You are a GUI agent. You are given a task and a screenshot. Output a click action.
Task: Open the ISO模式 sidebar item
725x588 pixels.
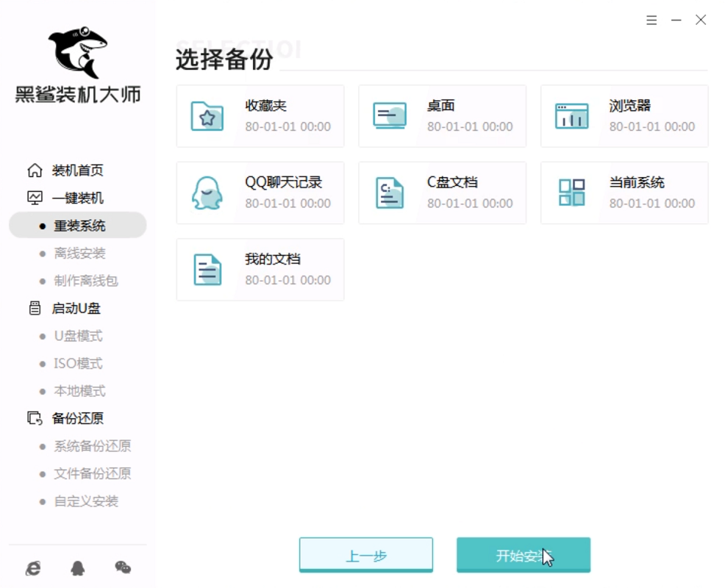pyautogui.click(x=78, y=363)
